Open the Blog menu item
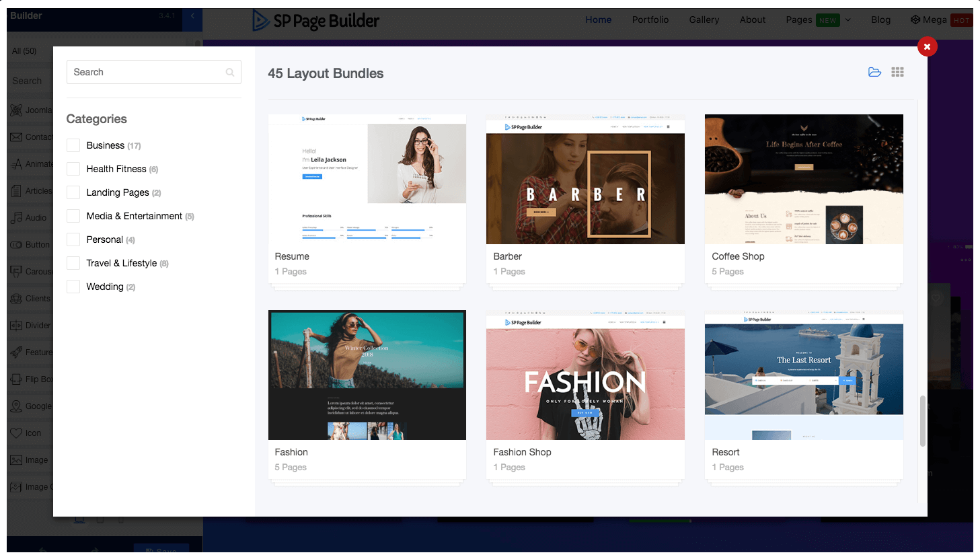This screenshot has width=980, height=559. pos(880,20)
